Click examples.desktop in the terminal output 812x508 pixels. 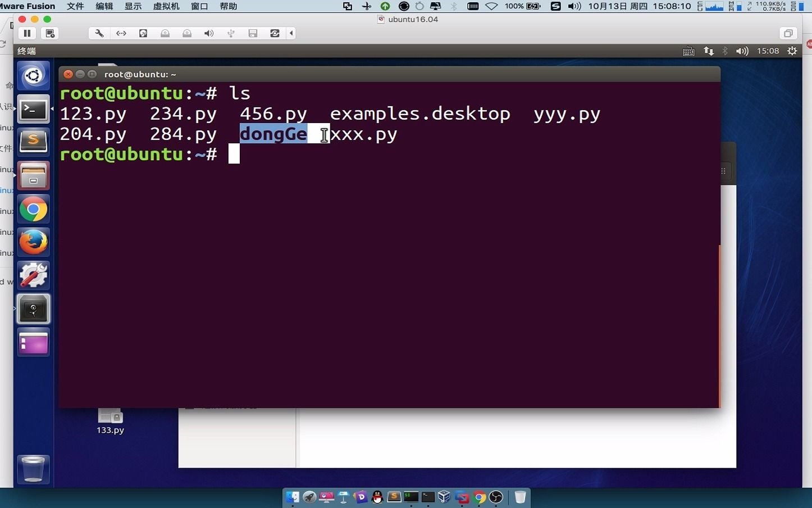coord(420,114)
